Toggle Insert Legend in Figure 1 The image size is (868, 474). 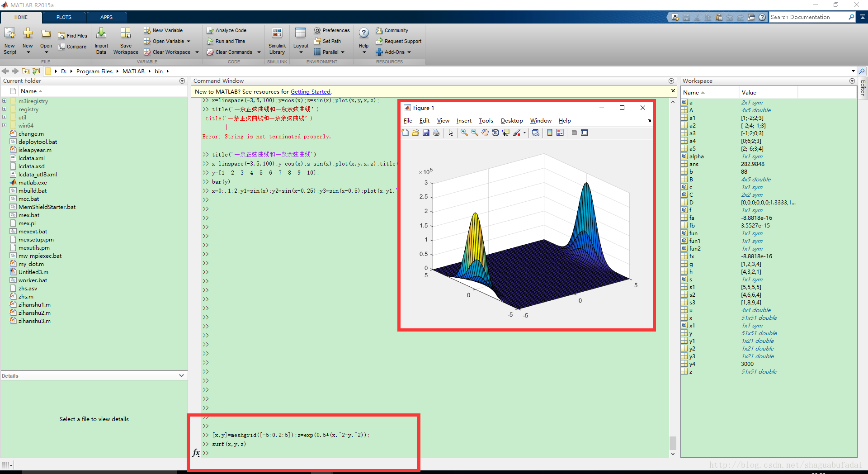pyautogui.click(x=560, y=133)
